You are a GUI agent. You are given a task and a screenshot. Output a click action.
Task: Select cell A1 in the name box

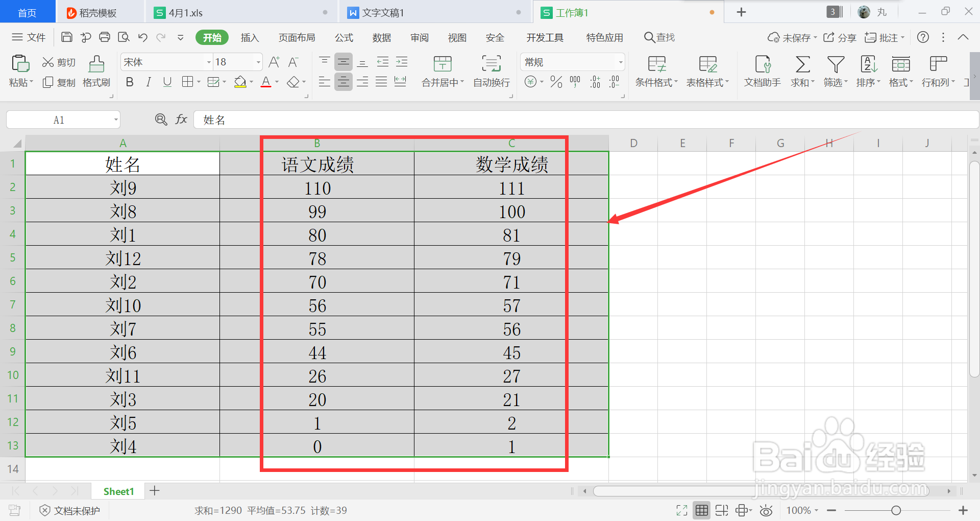click(59, 119)
